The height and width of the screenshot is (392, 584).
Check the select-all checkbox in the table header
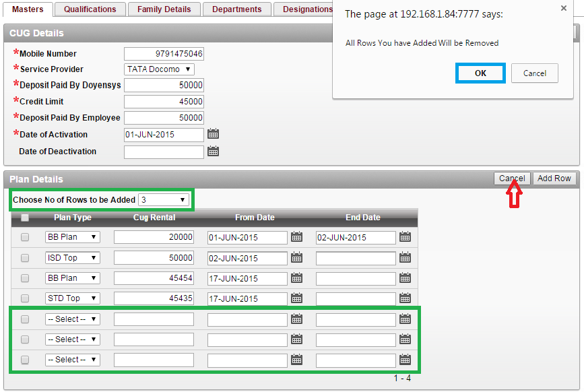click(24, 217)
